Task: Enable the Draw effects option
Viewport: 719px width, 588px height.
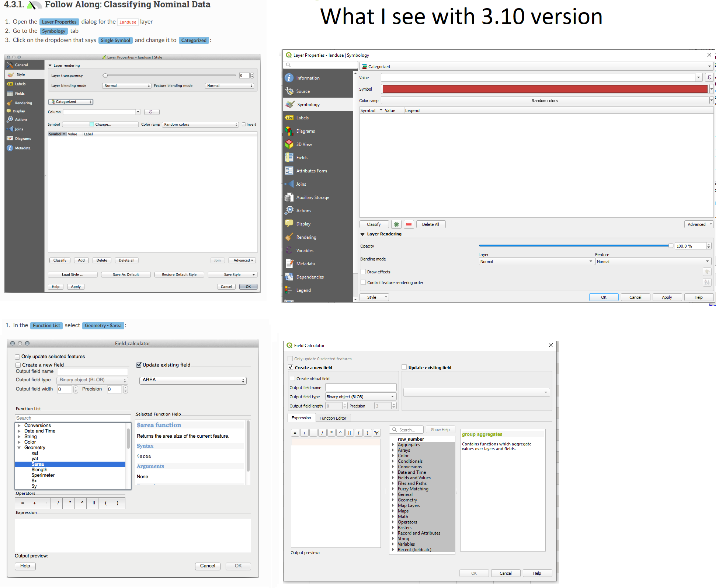Action: pos(363,272)
